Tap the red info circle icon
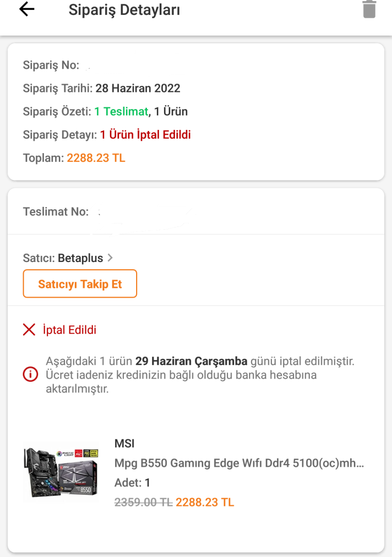The image size is (392, 557). [30, 374]
